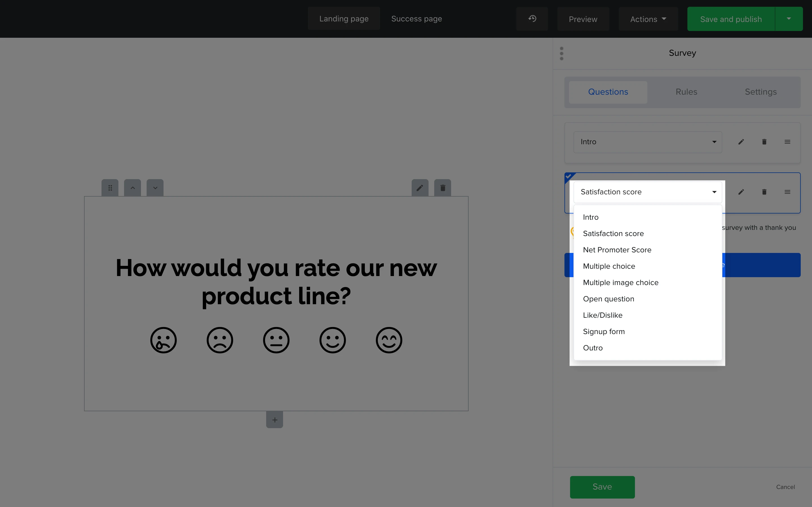Viewport: 812px width, 507px height.
Task: Edit the Intro question pencil icon
Action: tap(741, 142)
